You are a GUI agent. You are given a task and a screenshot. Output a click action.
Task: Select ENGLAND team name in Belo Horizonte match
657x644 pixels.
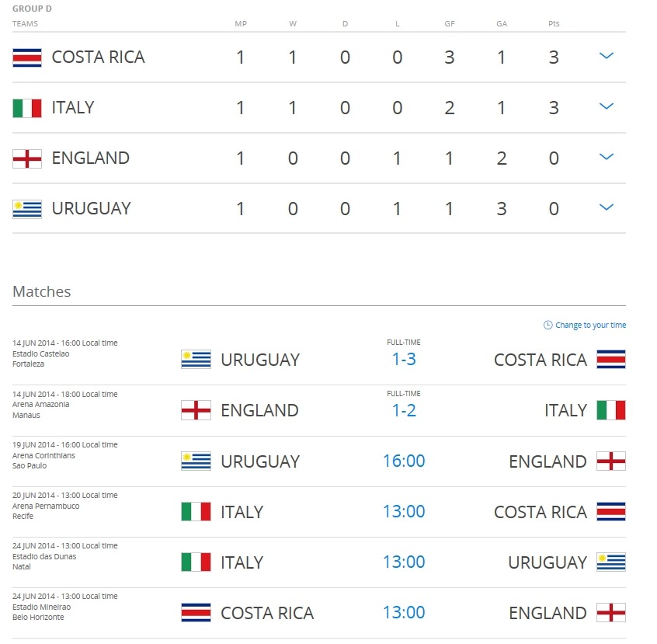click(547, 613)
